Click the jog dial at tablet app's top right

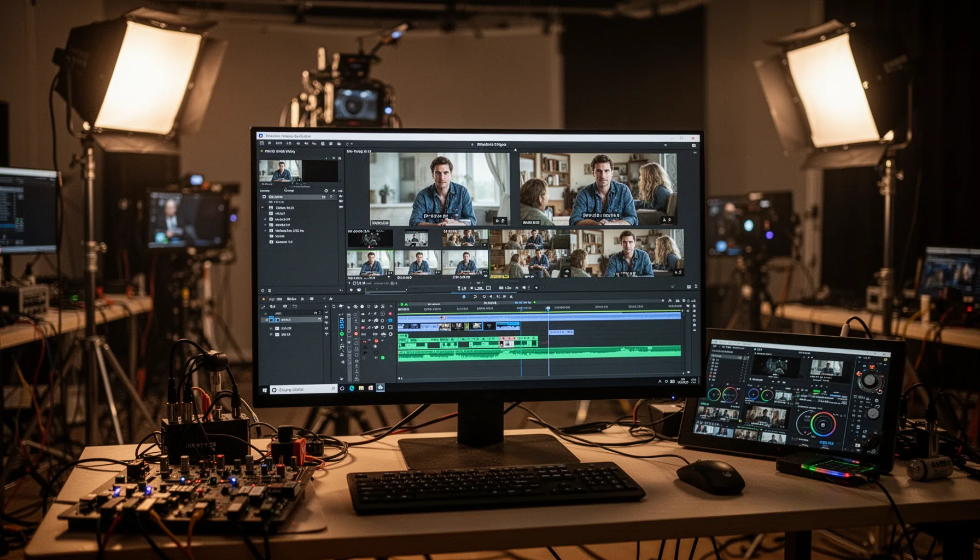(x=870, y=381)
